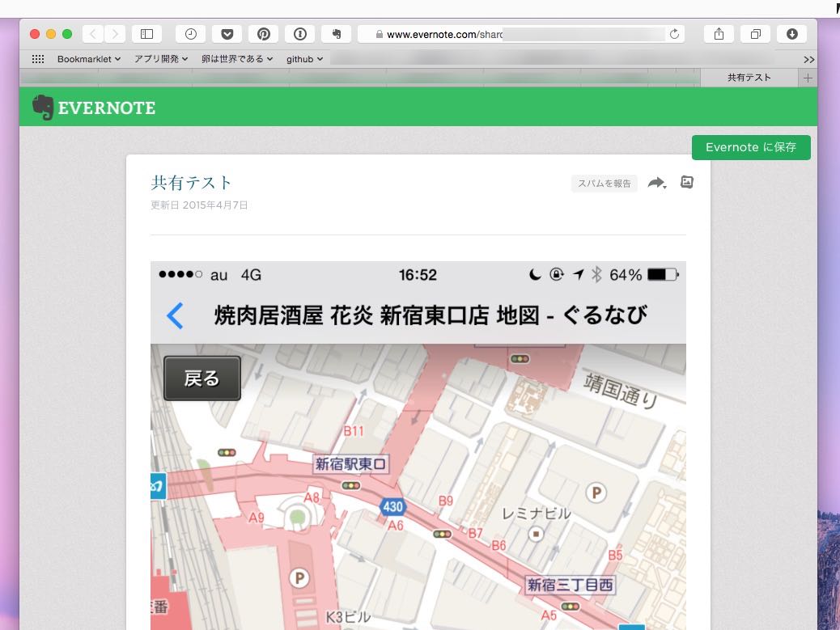
Task: Click the note image view icon
Action: [687, 183]
